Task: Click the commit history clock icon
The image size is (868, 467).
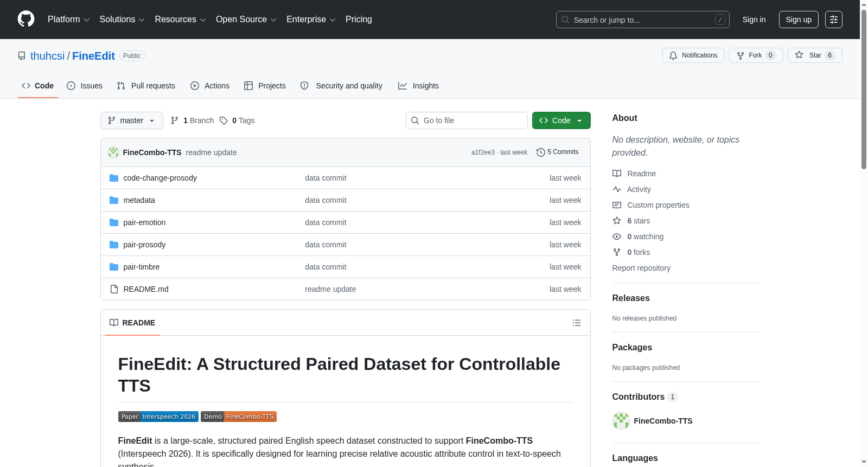Action: [x=540, y=152]
